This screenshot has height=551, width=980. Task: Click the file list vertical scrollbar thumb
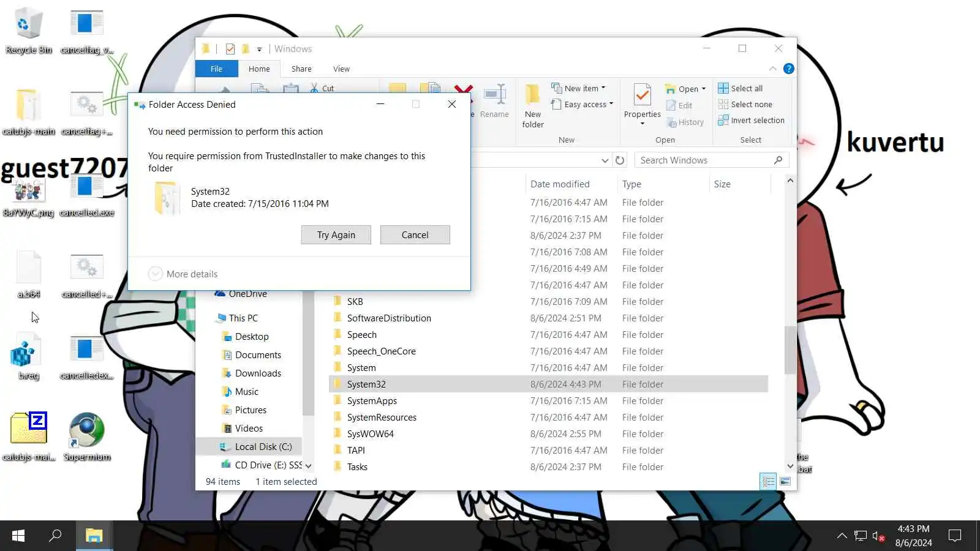(x=790, y=350)
